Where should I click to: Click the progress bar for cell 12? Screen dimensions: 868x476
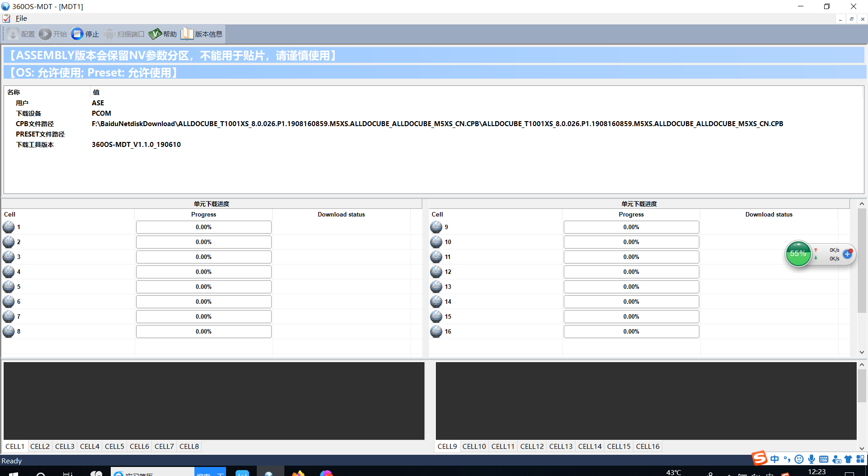pyautogui.click(x=631, y=272)
